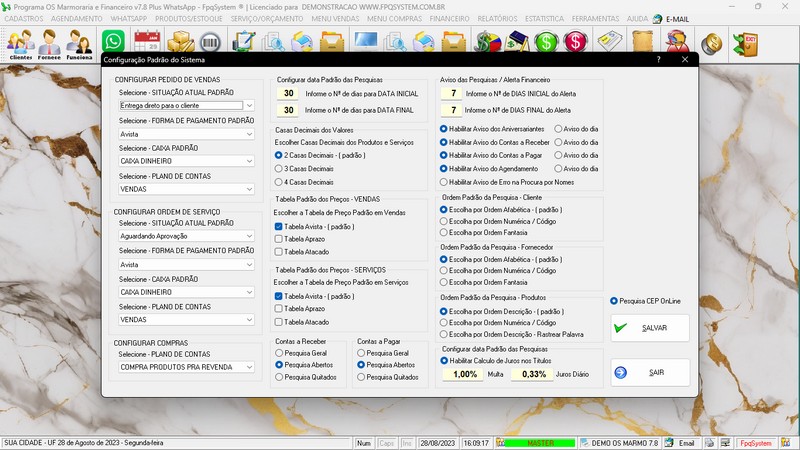Choose Escolha por Ordem Descrição - Rastrear Palavra
Viewport: 800px width, 450px height.
512,335
